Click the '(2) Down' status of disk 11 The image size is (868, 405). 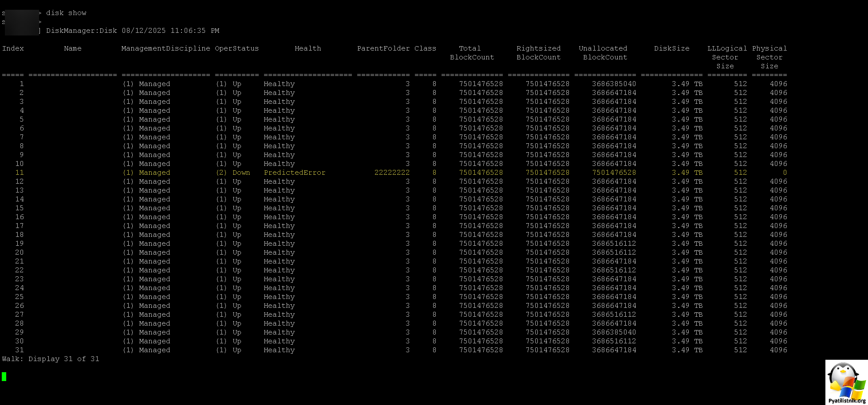233,173
